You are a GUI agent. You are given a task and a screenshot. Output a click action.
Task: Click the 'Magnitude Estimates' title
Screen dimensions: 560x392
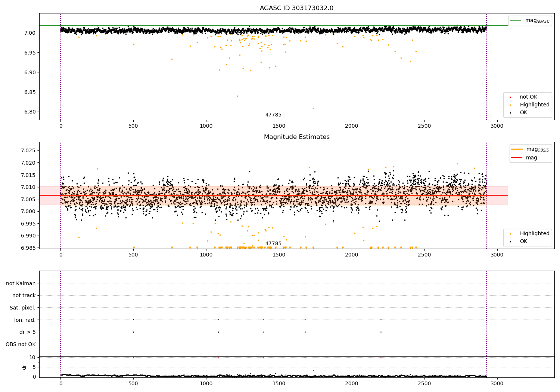[296, 137]
